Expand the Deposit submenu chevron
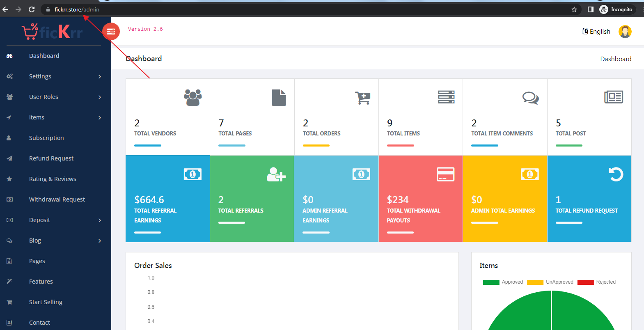The width and height of the screenshot is (644, 330). [x=100, y=220]
